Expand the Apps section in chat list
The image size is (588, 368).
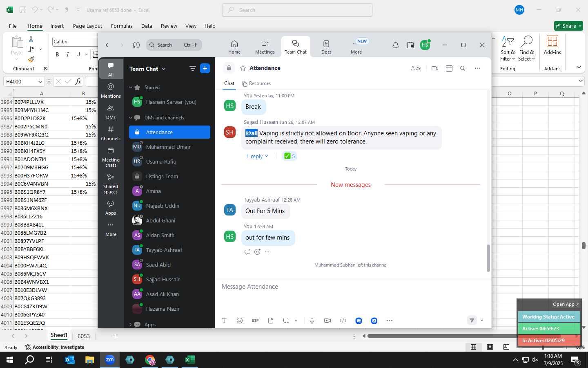131,325
